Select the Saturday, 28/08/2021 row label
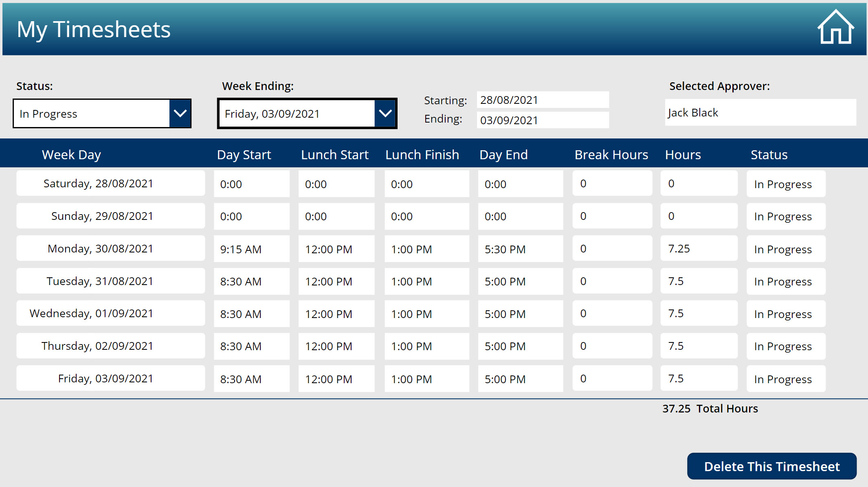868x487 pixels. pos(110,183)
